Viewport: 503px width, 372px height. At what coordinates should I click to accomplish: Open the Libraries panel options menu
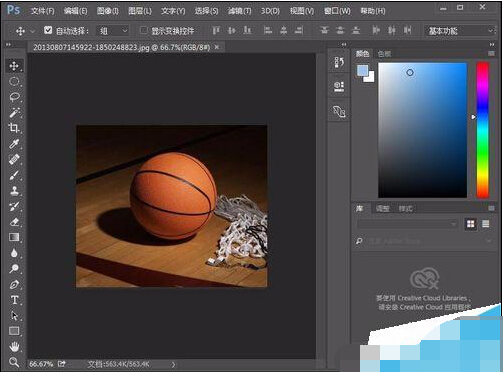[491, 209]
